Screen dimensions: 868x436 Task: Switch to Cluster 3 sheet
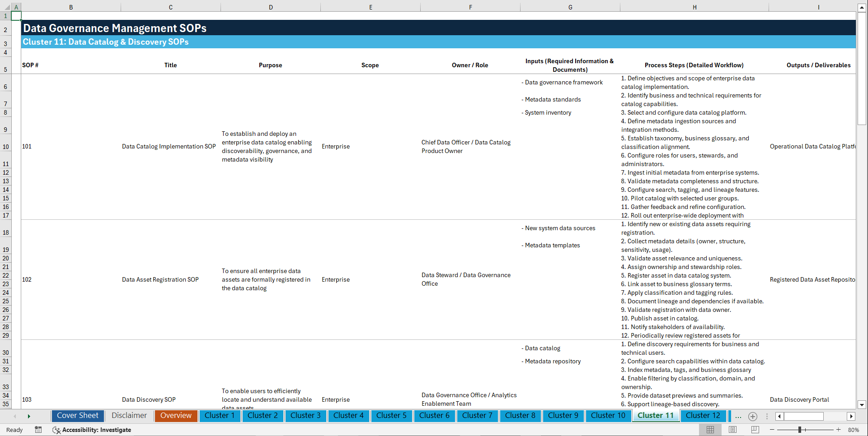pyautogui.click(x=305, y=416)
